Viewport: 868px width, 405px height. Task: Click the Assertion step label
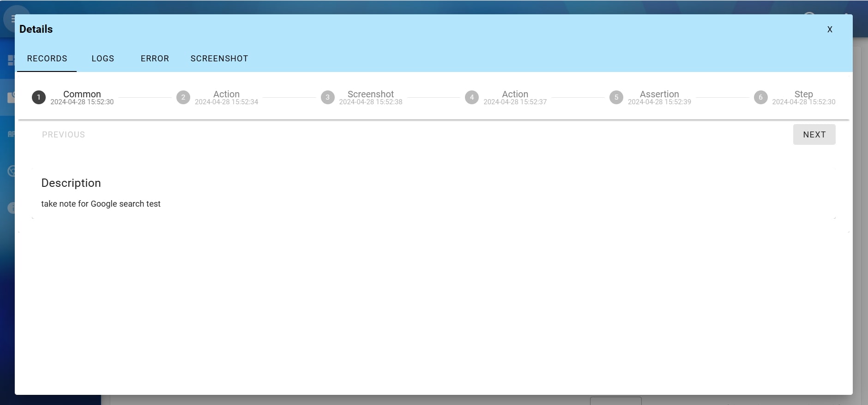[659, 94]
